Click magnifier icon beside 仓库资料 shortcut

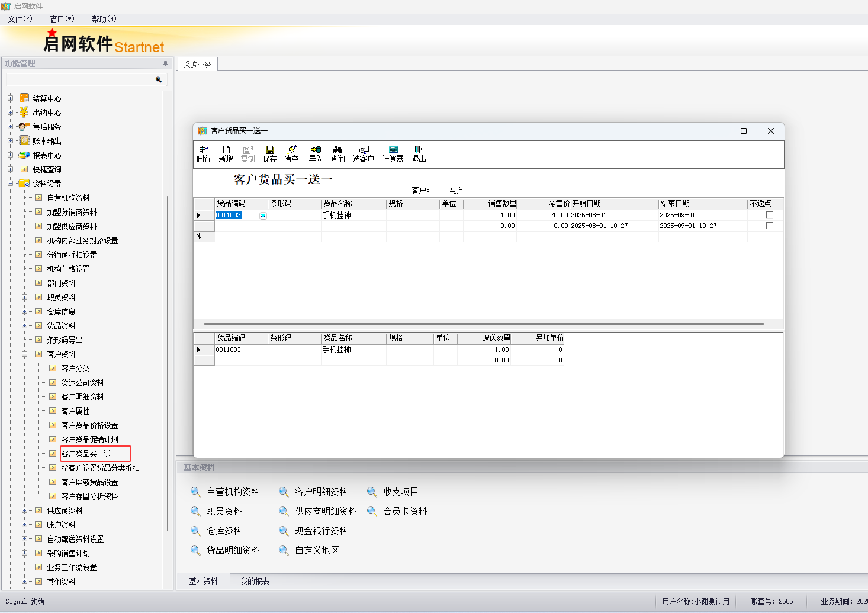click(x=195, y=531)
